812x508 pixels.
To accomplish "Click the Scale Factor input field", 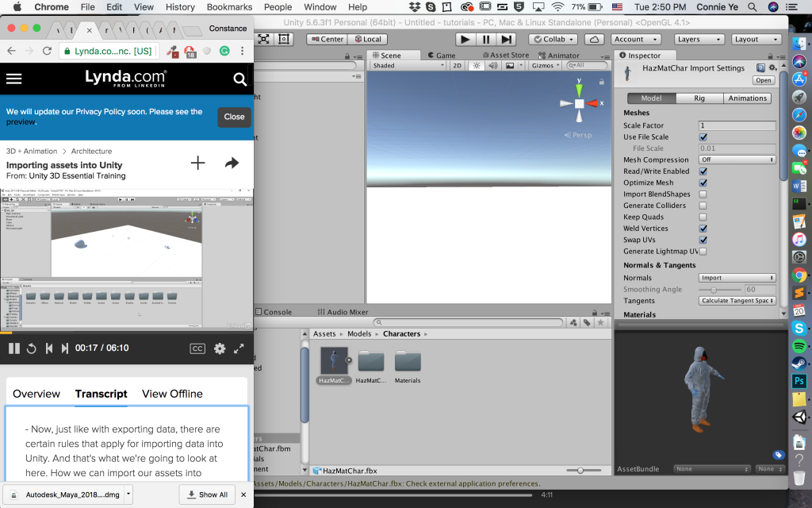I will click(x=737, y=125).
